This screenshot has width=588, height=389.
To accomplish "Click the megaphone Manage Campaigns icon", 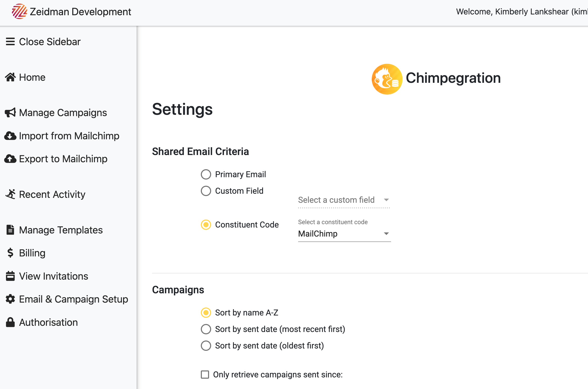I will (x=10, y=112).
